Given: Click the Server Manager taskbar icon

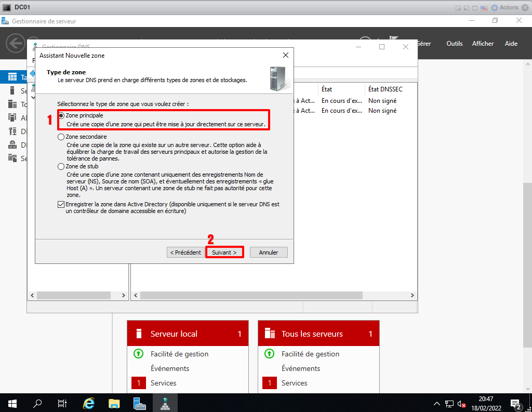Looking at the screenshot, I should [x=139, y=403].
